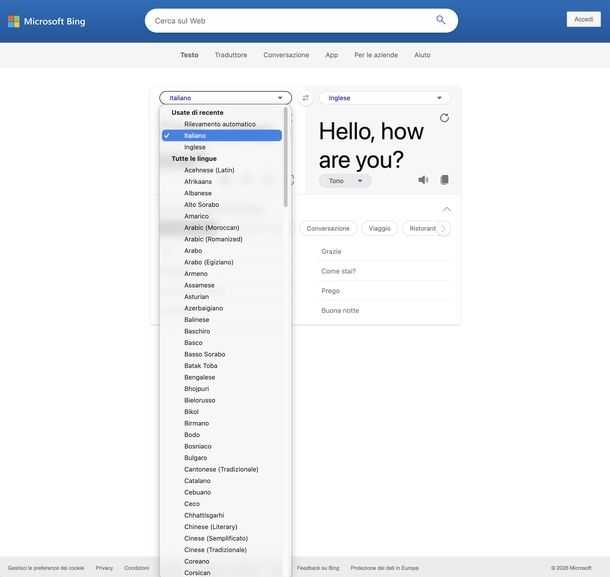The height and width of the screenshot is (577, 610).
Task: Choose Acehnese (Latin) language
Action: click(222, 170)
